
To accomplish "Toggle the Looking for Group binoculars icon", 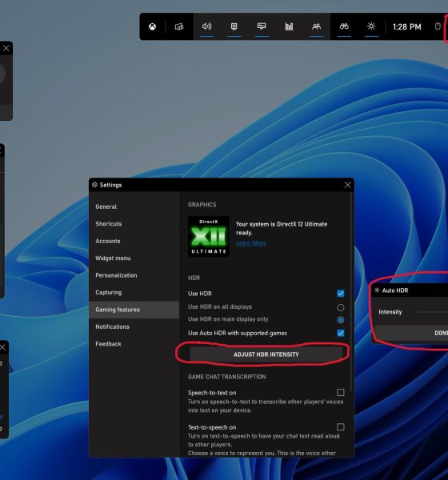I will pos(344,26).
